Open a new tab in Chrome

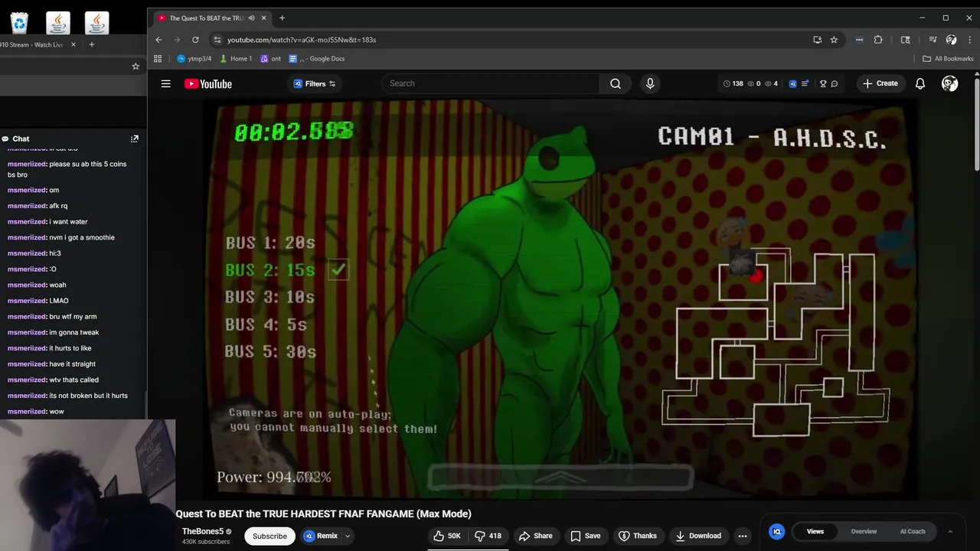coord(282,18)
